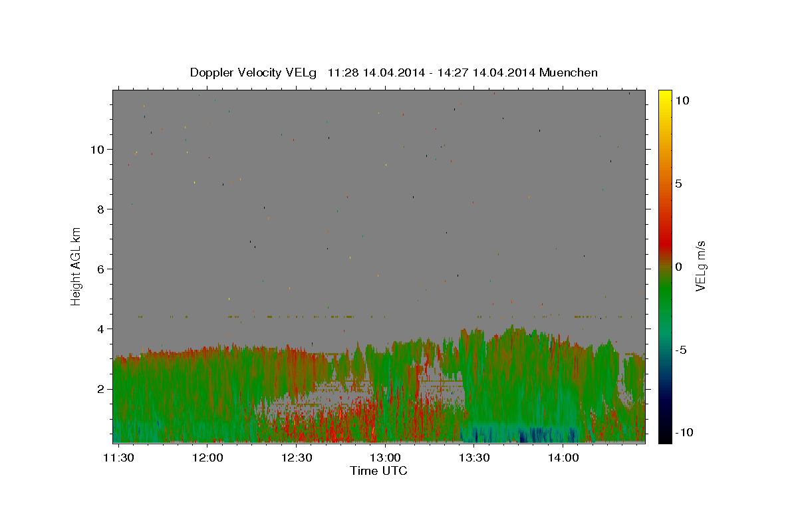
Task: Click the colorbar value '10' at top
Action: tap(682, 100)
